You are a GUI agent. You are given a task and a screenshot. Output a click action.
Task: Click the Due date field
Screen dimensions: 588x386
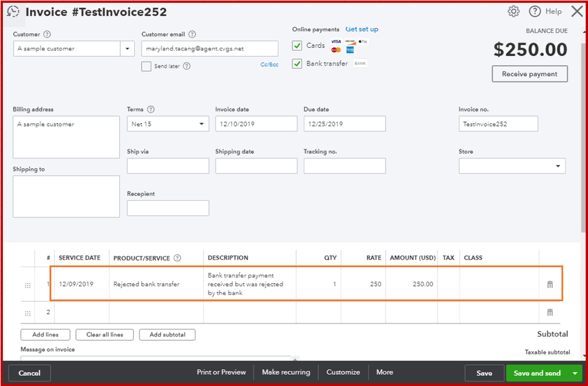(x=345, y=124)
